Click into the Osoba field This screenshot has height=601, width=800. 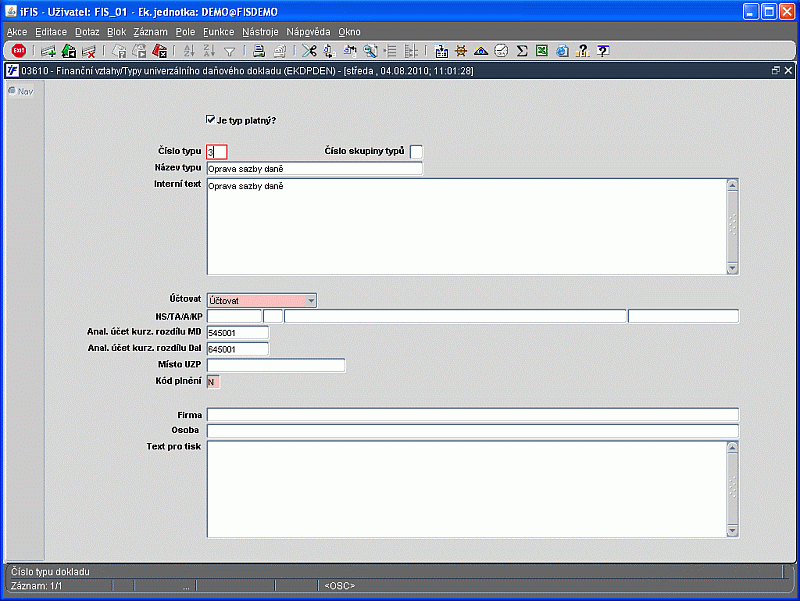472,431
